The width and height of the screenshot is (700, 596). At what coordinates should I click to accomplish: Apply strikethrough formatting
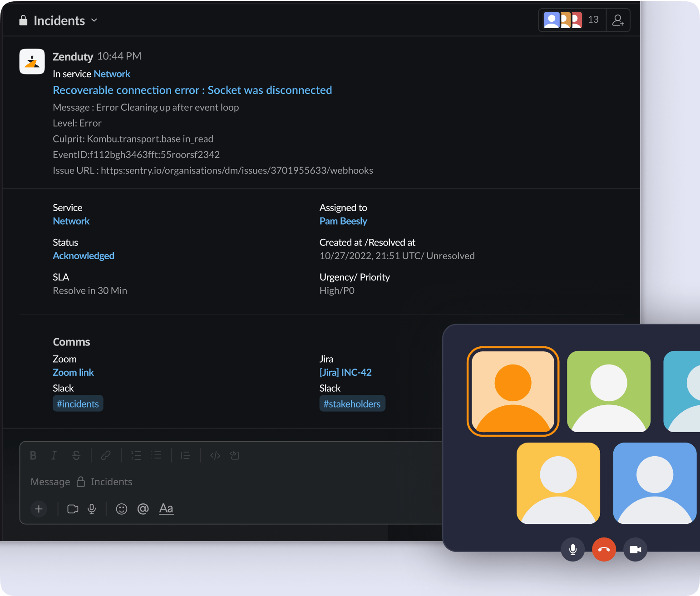click(x=76, y=455)
